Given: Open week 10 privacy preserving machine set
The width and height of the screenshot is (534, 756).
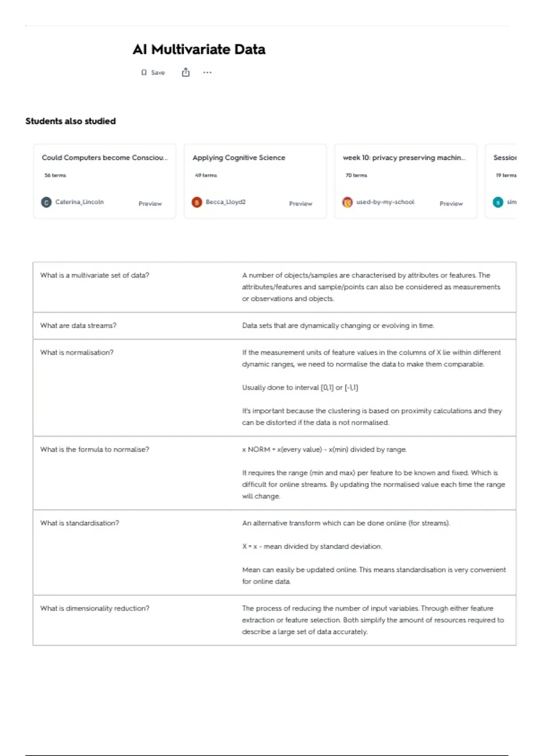Looking at the screenshot, I should pyautogui.click(x=404, y=158).
